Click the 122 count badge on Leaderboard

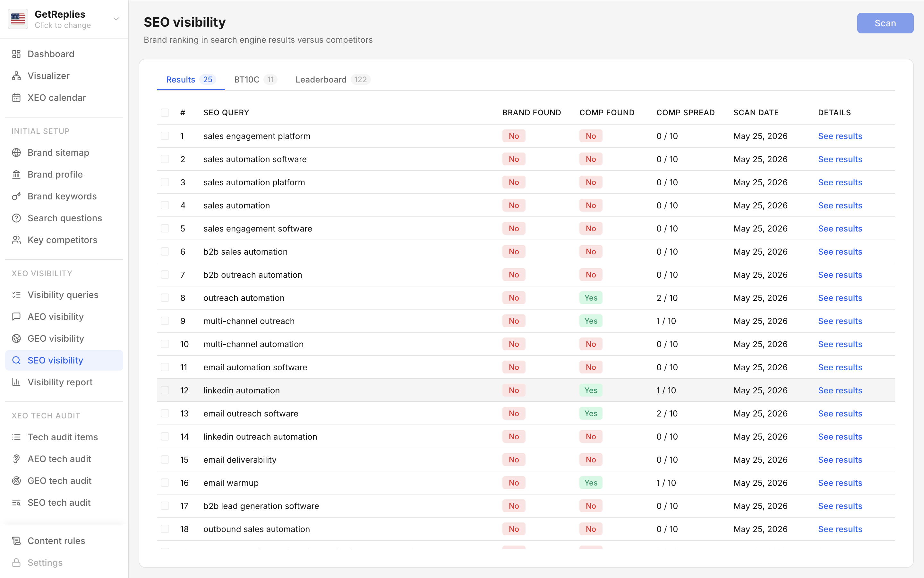click(x=360, y=80)
